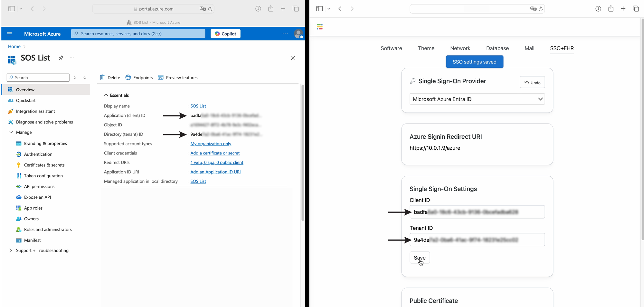The width and height of the screenshot is (644, 307).
Task: Open Certificates & secrets
Action: pyautogui.click(x=44, y=165)
